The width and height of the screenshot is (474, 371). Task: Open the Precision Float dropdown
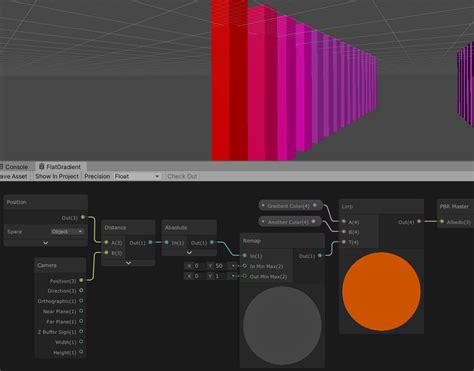click(x=137, y=176)
